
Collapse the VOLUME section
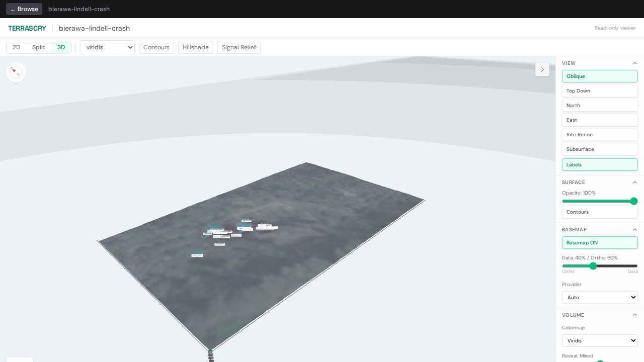tap(634, 314)
